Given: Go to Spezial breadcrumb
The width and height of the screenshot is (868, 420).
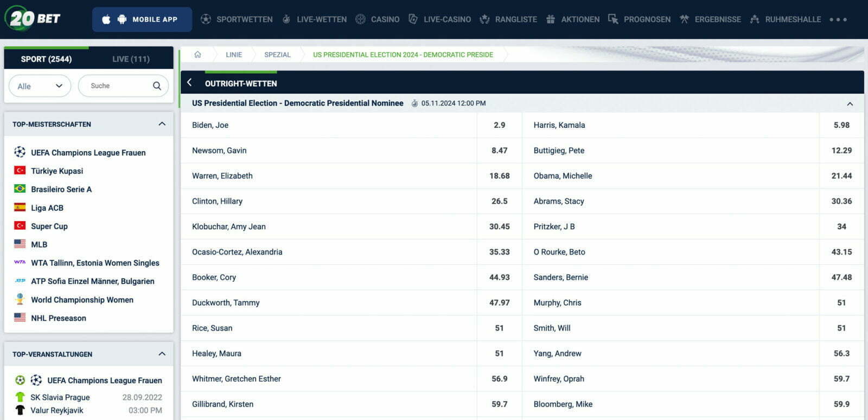Looking at the screenshot, I should pos(277,55).
